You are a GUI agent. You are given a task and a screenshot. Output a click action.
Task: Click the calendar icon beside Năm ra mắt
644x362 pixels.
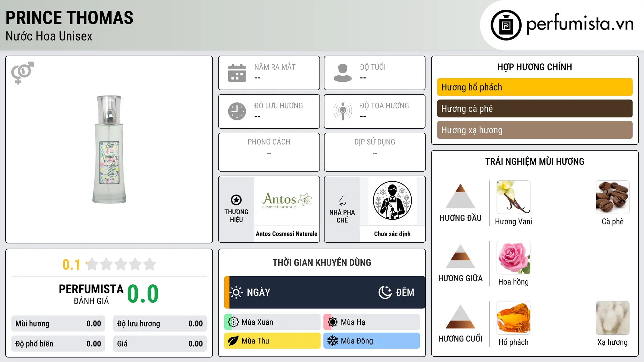coord(237,73)
